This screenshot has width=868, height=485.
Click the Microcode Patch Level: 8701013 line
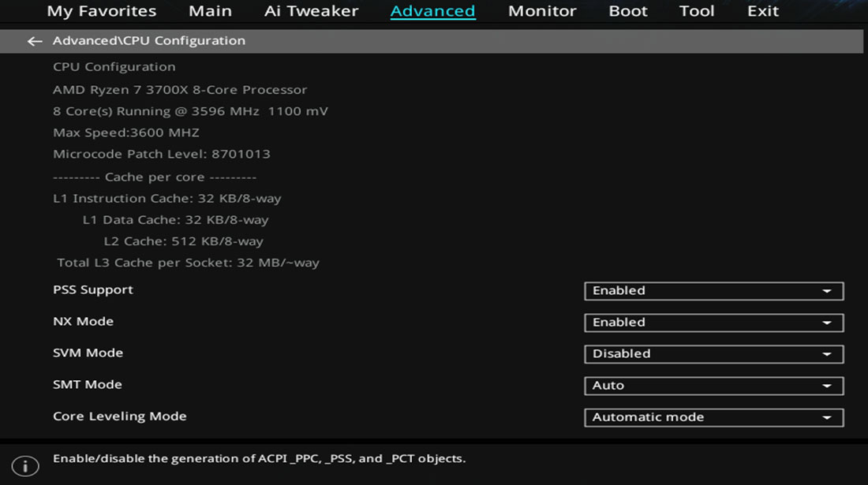point(162,154)
